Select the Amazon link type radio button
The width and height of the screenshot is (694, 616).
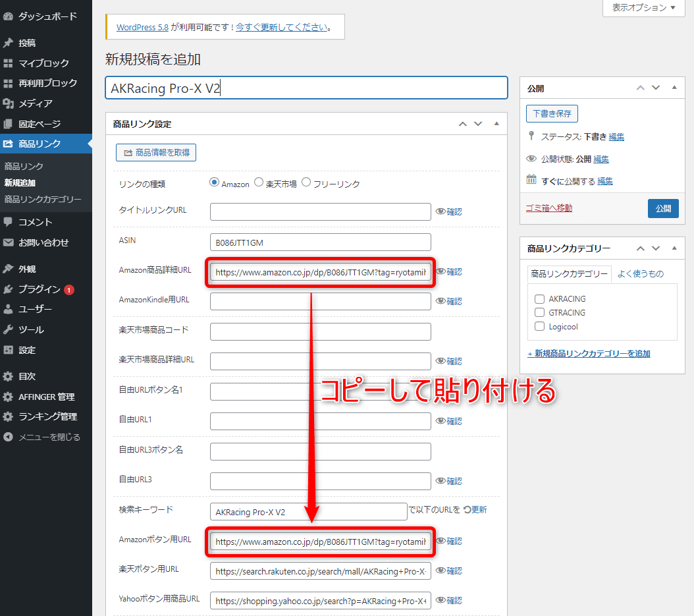[214, 182]
